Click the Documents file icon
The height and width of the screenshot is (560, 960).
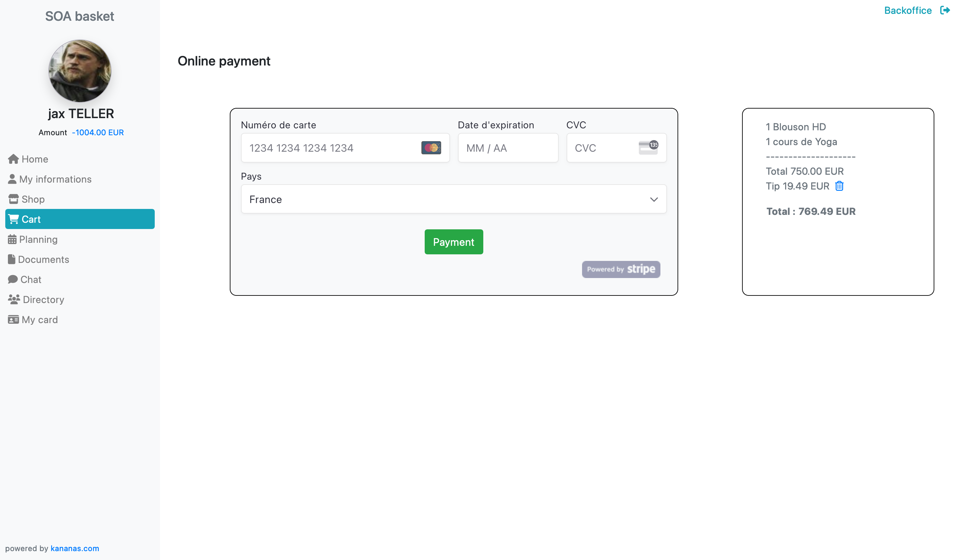coord(12,260)
